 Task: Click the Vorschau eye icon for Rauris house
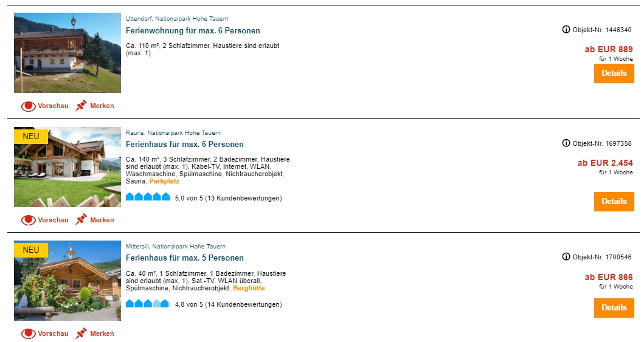point(29,221)
